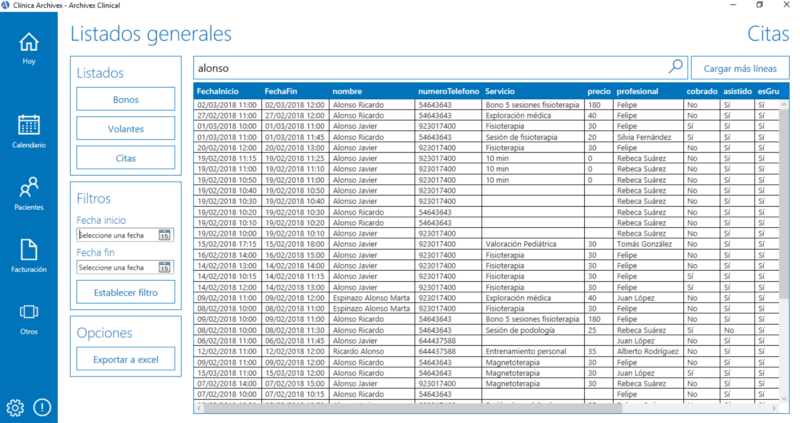The image size is (800, 423).
Task: Show the Citas listing
Action: (x=126, y=158)
